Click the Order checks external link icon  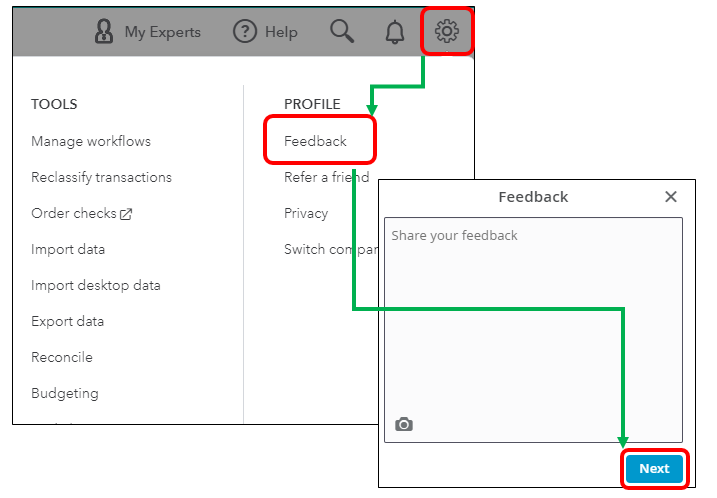(126, 214)
